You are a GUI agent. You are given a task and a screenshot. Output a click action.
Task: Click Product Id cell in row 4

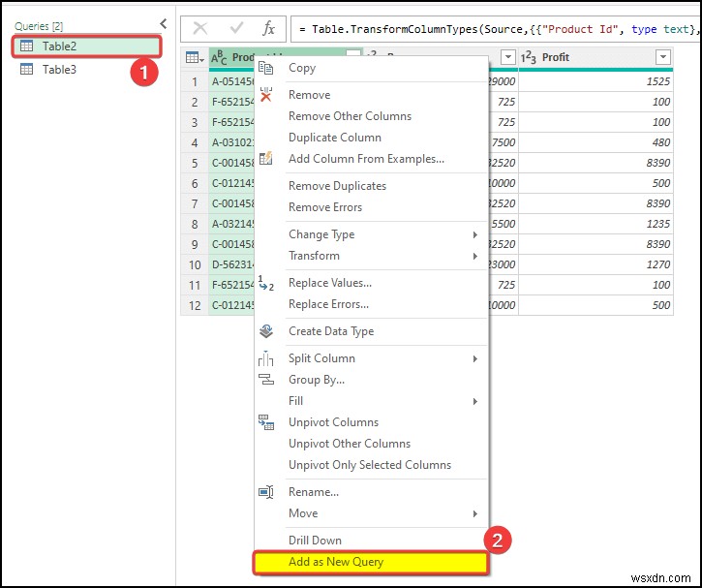(x=232, y=142)
